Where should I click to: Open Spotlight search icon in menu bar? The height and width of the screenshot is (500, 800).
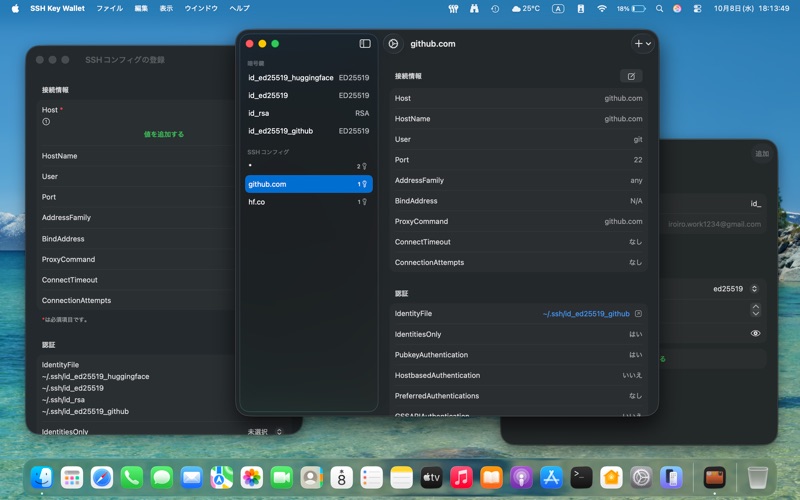(659, 8)
